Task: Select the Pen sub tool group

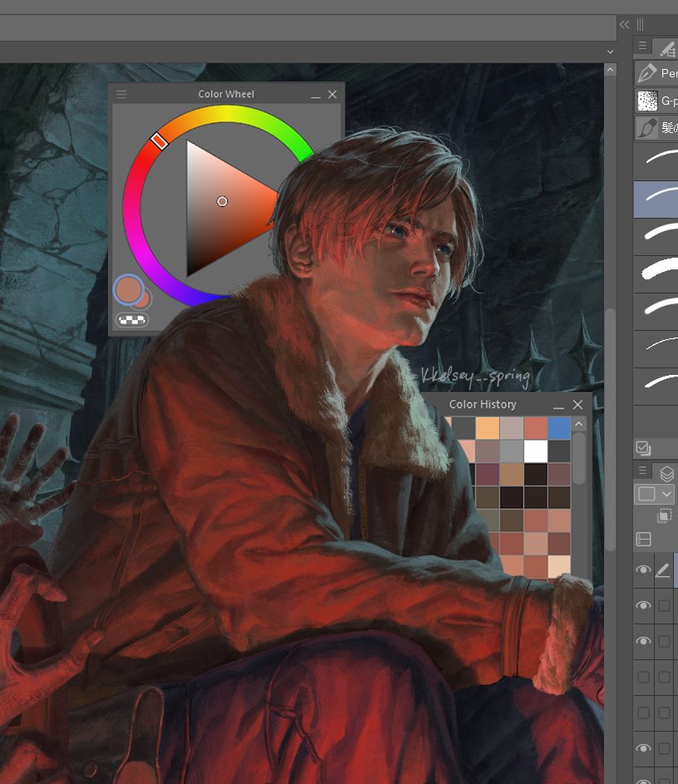Action: pos(656,73)
